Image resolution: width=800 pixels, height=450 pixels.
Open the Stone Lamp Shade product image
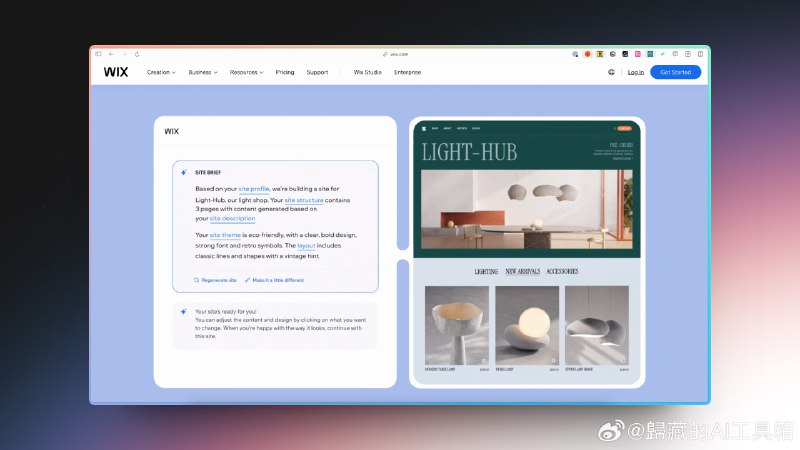pos(597,326)
